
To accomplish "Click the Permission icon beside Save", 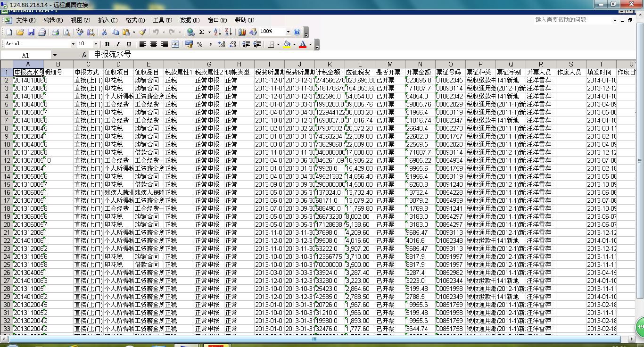I will click(42, 32).
